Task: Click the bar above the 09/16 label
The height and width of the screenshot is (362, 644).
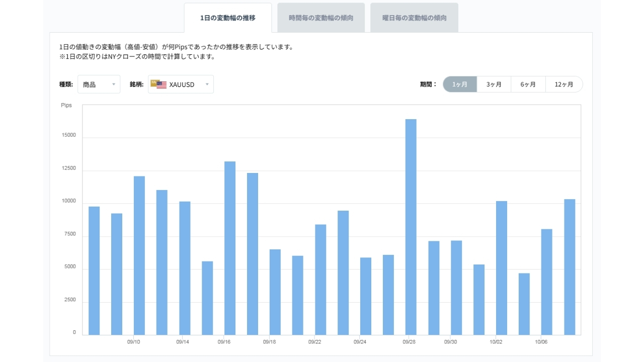Action: coord(230,248)
